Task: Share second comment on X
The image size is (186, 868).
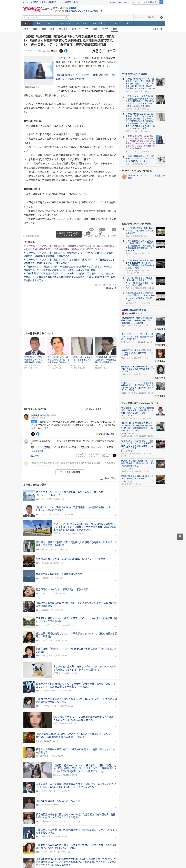Action: click(115, 455)
